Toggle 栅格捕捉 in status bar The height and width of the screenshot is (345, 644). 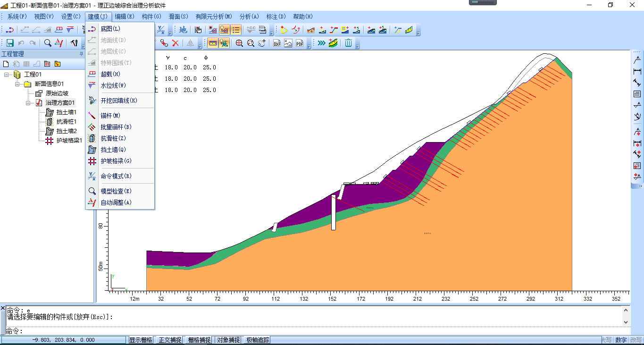click(x=199, y=340)
